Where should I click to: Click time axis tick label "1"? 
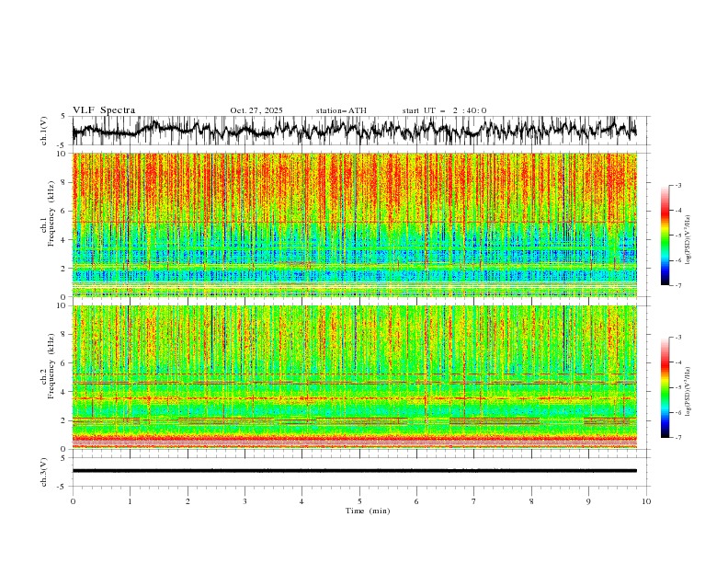pos(130,501)
